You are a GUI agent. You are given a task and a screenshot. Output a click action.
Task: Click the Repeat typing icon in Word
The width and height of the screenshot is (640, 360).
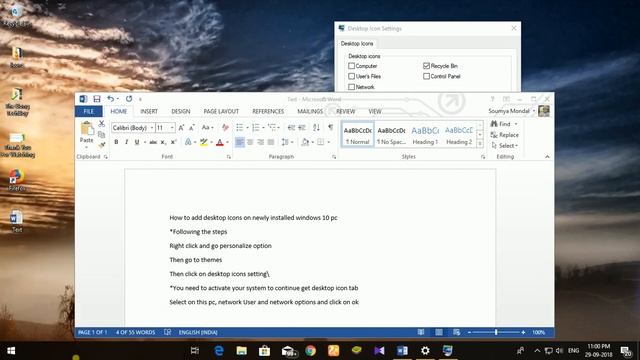coord(129,99)
